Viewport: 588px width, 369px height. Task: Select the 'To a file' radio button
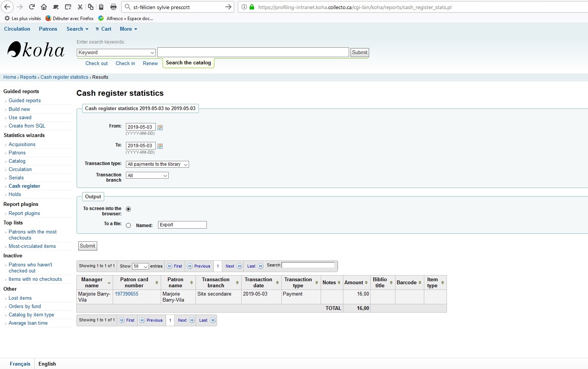[129, 226]
